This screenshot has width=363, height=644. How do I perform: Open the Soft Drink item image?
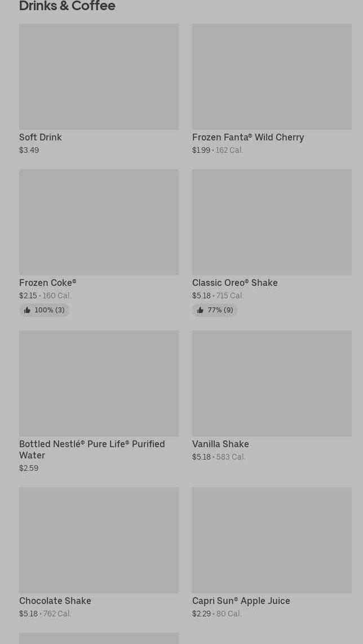coord(99,77)
